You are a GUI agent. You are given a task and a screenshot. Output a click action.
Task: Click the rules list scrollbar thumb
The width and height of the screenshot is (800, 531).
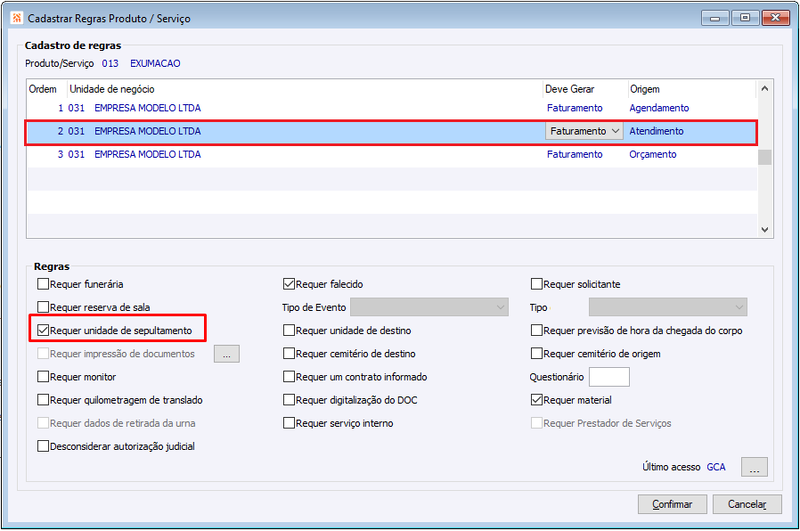coord(764,157)
